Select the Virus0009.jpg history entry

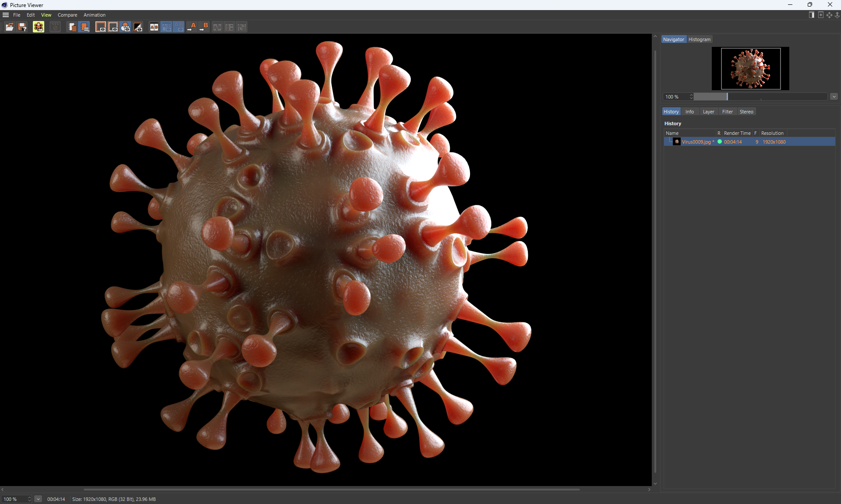pos(697,142)
